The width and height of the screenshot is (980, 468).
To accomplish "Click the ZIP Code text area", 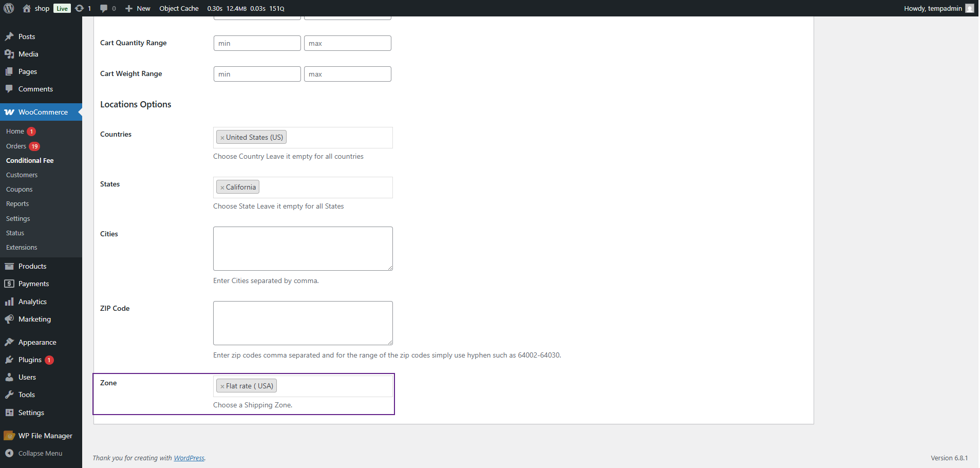I will click(x=303, y=323).
